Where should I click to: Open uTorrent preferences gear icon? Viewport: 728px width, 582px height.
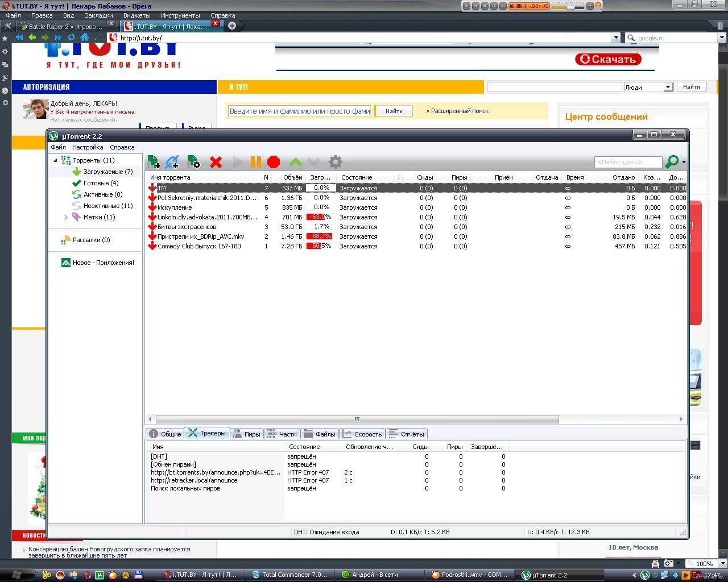pyautogui.click(x=336, y=162)
